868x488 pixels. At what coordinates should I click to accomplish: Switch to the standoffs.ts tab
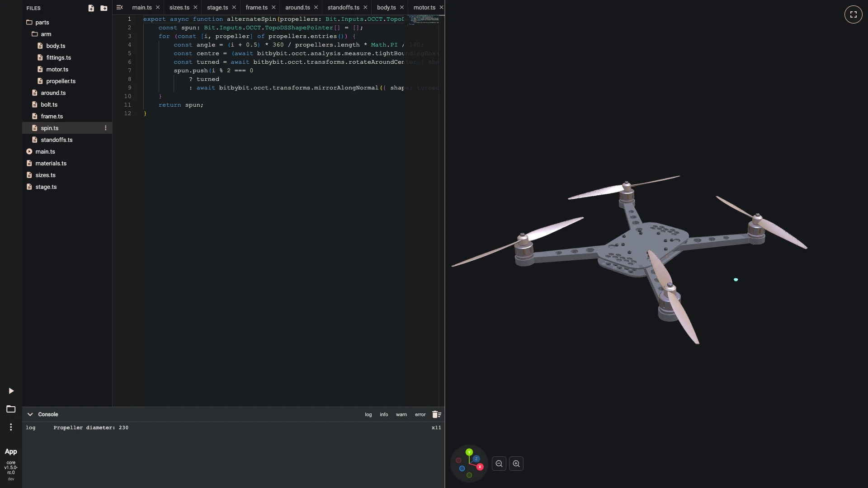click(344, 8)
